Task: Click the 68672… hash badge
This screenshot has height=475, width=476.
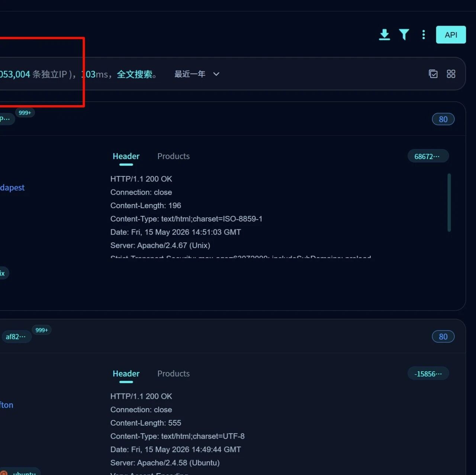Action: pos(428,156)
